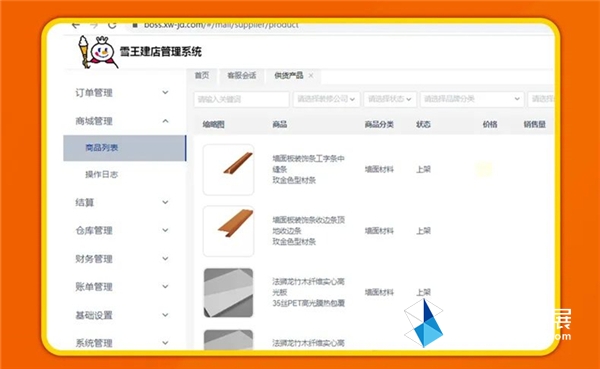Viewport: 600px width, 369px height.
Task: Click the 墙面板装饰条工字条中缝条 product name
Action: (x=309, y=164)
